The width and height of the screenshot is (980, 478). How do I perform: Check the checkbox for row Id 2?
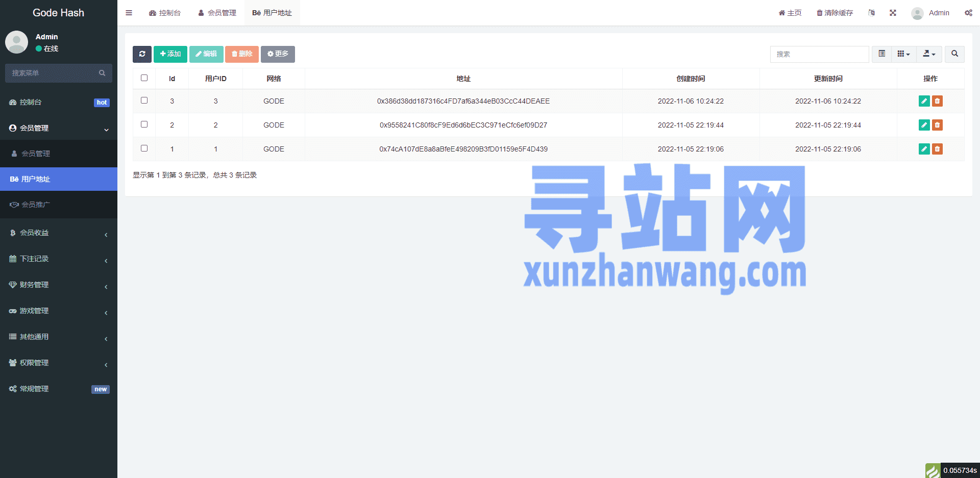pyautogui.click(x=144, y=124)
